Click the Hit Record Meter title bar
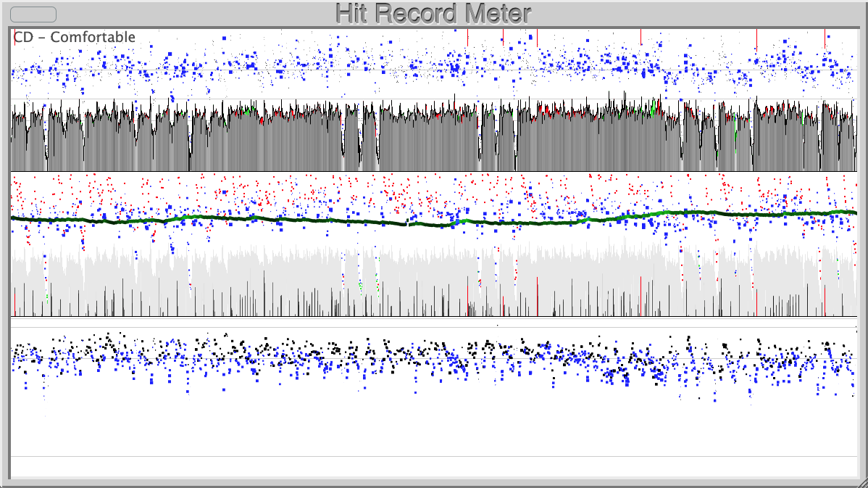 (433, 12)
